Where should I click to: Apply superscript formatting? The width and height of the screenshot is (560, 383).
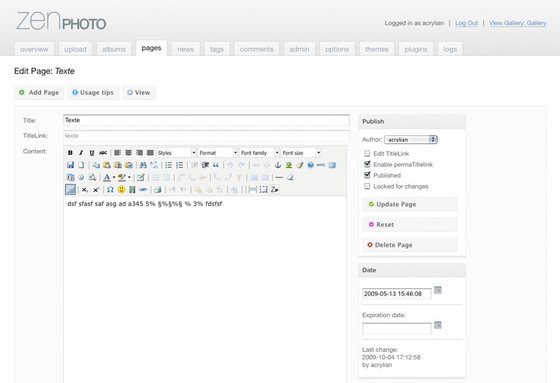96,190
